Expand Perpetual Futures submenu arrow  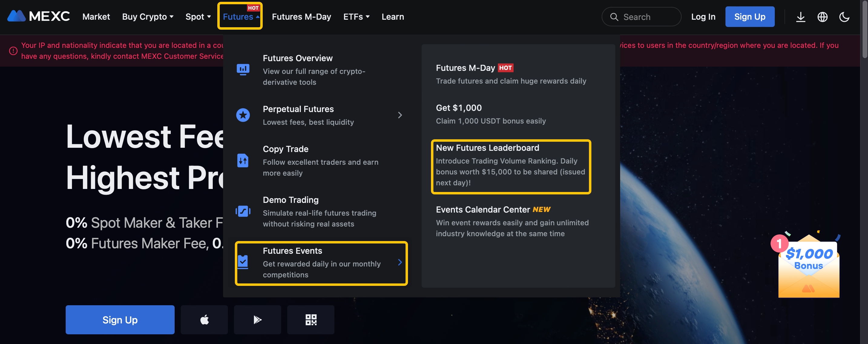pos(400,115)
